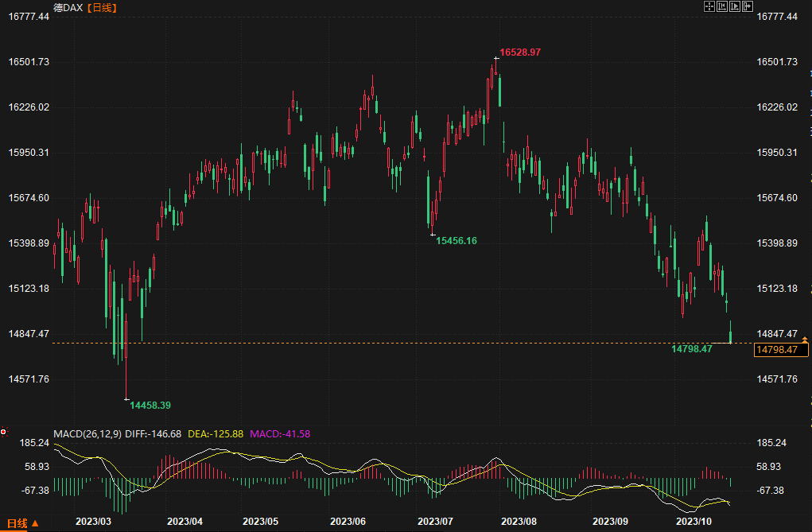
Task: Click the 2023/07 date on time axis
Action: [435, 521]
